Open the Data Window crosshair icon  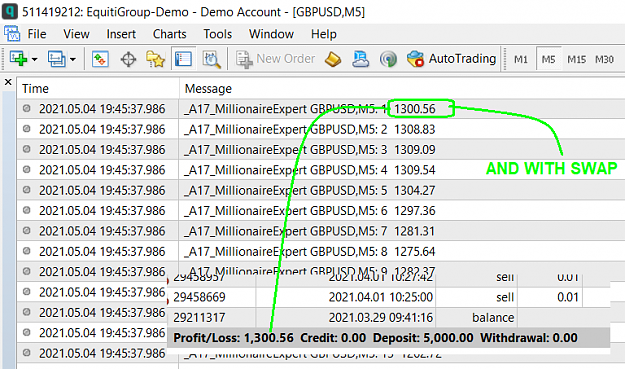coord(128,59)
